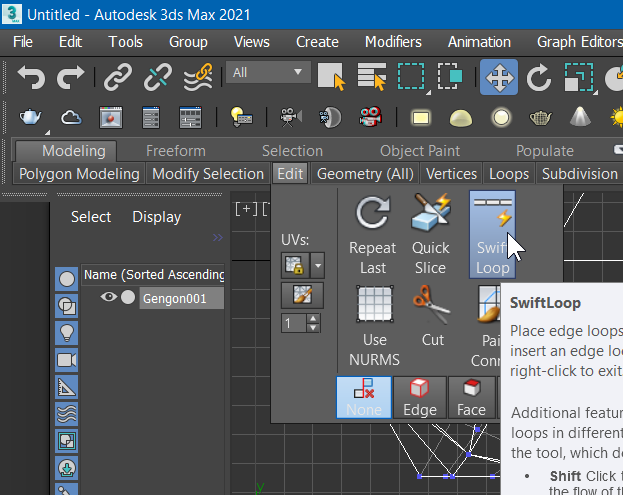Open the All selection filter dropdown
The width and height of the screenshot is (623, 495).
tap(268, 72)
